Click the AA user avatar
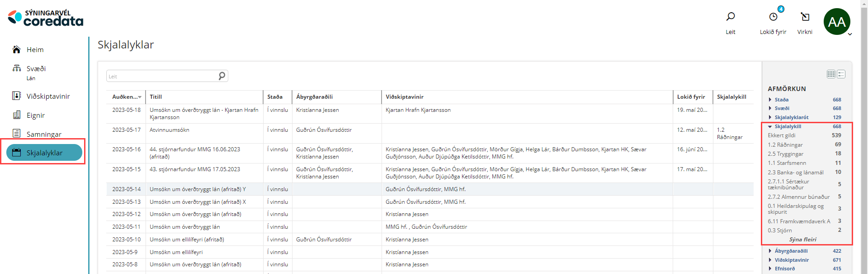This screenshot has height=274, width=868. pos(836,22)
